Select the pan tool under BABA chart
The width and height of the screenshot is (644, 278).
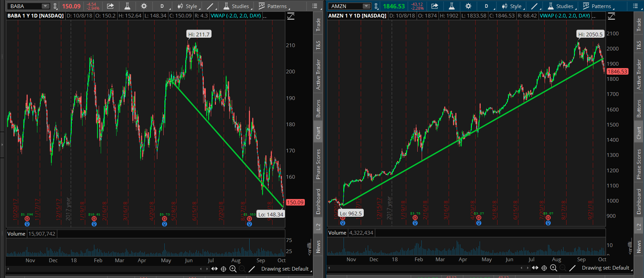pos(214,269)
